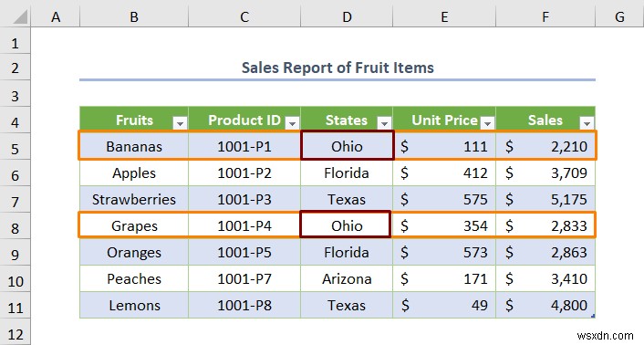Select sales value 2,210 cell
The height and width of the screenshot is (345, 644).
(545, 146)
